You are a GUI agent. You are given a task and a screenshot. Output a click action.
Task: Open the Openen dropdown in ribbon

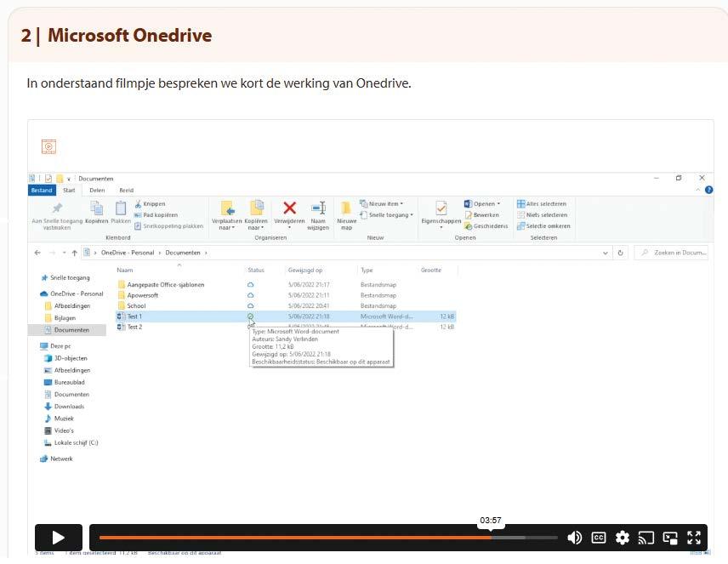(x=482, y=204)
